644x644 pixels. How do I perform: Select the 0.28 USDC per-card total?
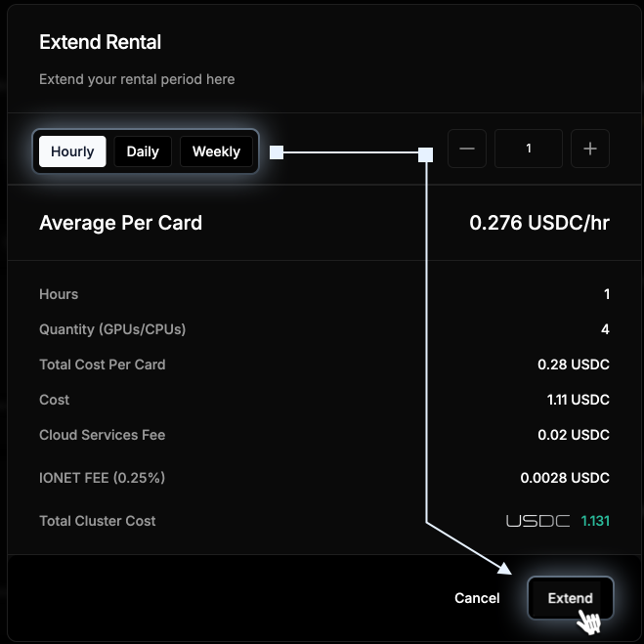(x=574, y=365)
